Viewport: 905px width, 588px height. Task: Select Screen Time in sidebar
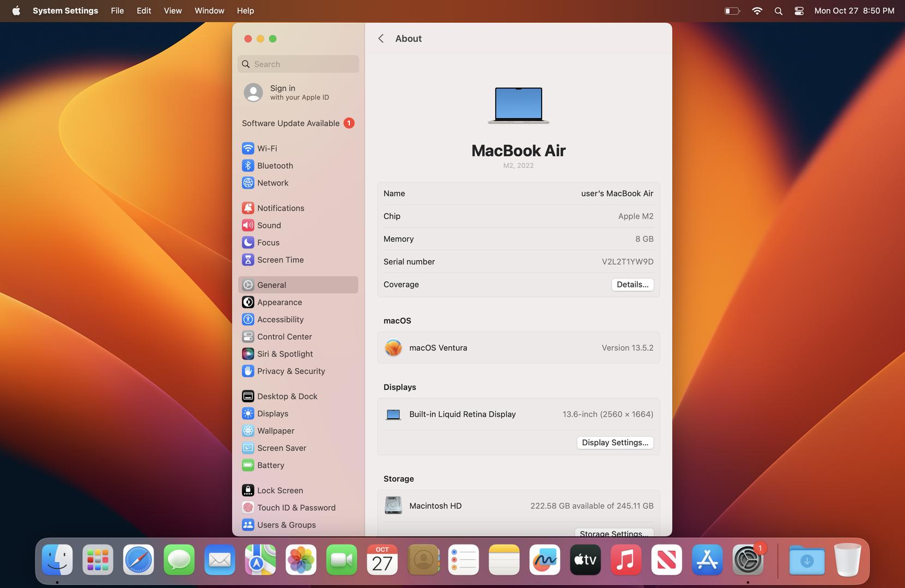coord(280,260)
